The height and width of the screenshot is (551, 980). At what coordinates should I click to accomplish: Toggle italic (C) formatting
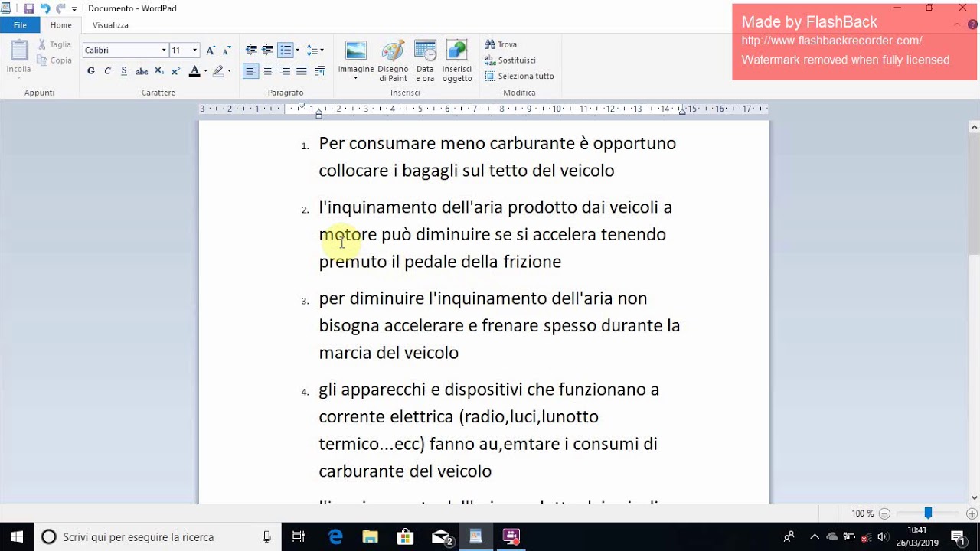click(107, 71)
